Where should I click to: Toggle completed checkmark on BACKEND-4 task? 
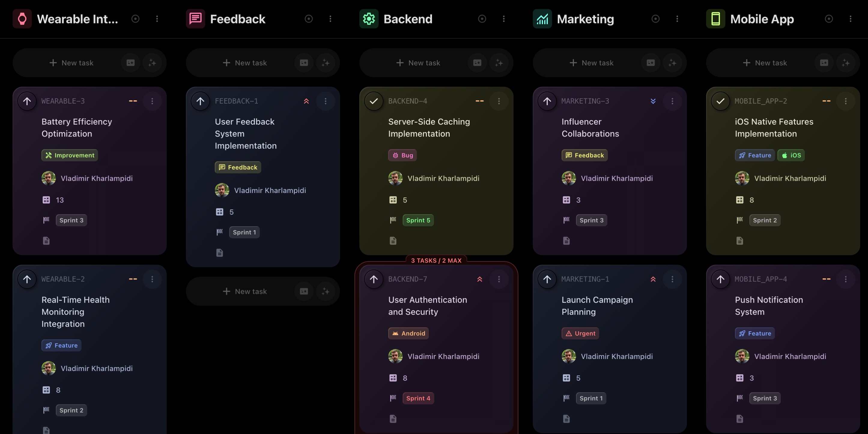[x=374, y=101]
